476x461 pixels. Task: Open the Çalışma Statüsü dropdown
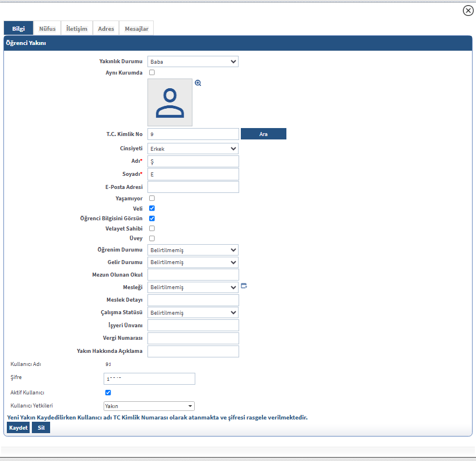tap(192, 312)
